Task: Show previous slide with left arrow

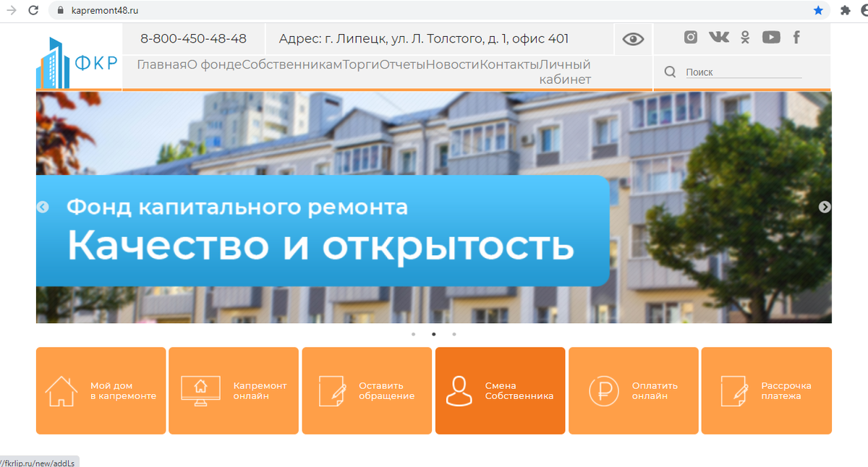Action: pyautogui.click(x=43, y=207)
